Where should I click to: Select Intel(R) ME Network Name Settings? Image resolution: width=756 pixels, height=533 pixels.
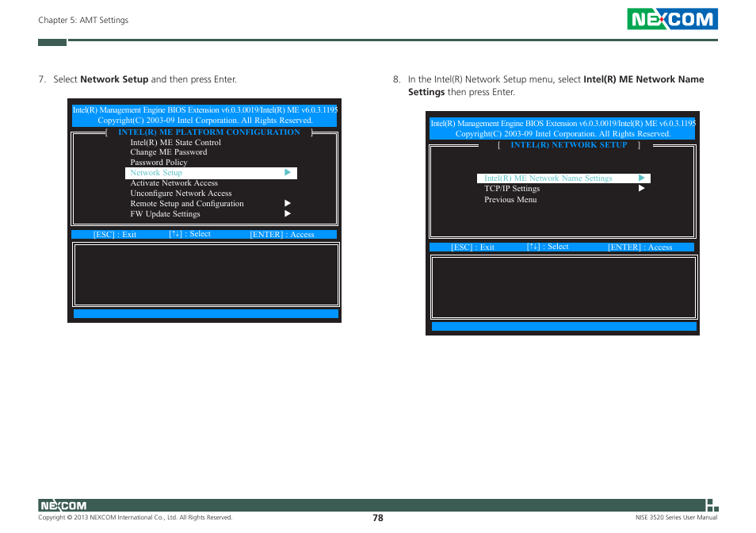[563, 178]
